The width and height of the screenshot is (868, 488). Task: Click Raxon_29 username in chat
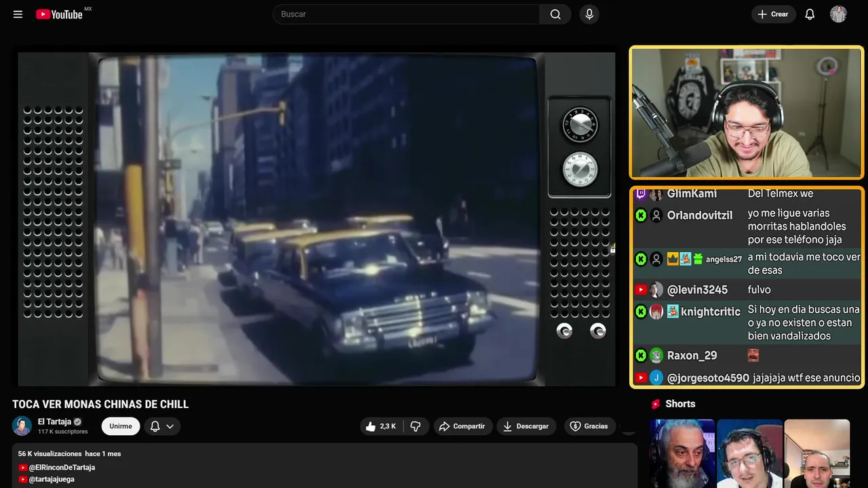[692, 356]
